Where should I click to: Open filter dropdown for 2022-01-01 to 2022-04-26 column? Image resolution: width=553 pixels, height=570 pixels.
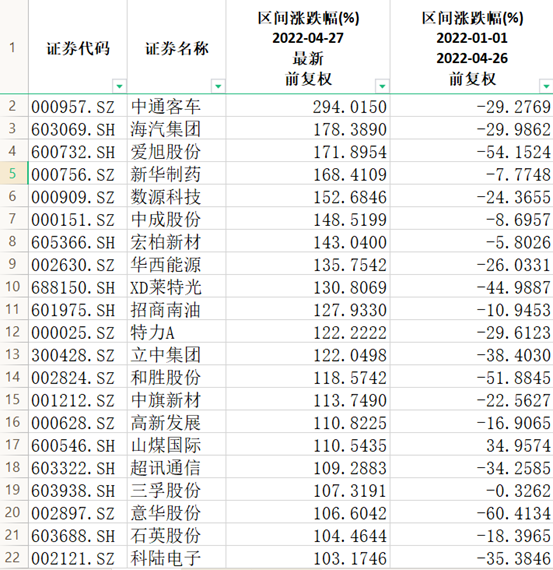(x=546, y=87)
